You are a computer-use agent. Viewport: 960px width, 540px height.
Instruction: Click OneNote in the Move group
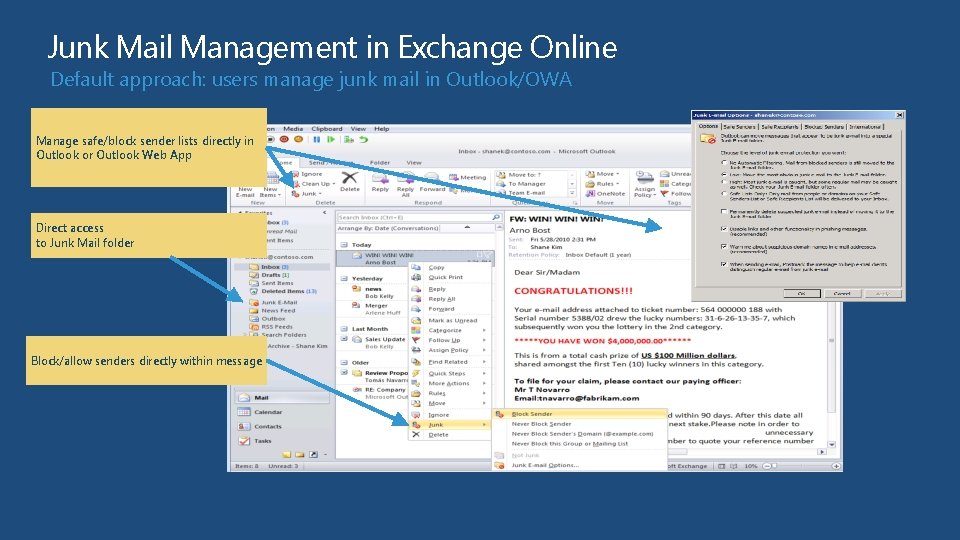coord(606,193)
